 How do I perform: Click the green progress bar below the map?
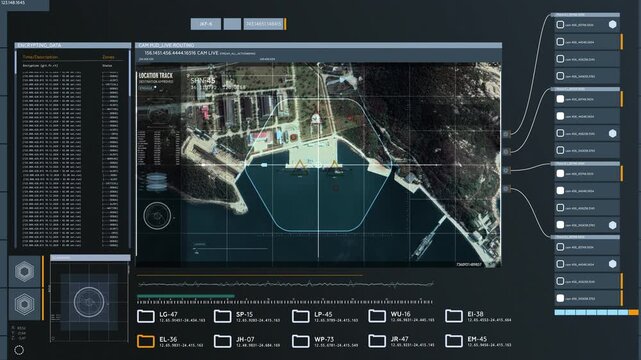pos(186,296)
